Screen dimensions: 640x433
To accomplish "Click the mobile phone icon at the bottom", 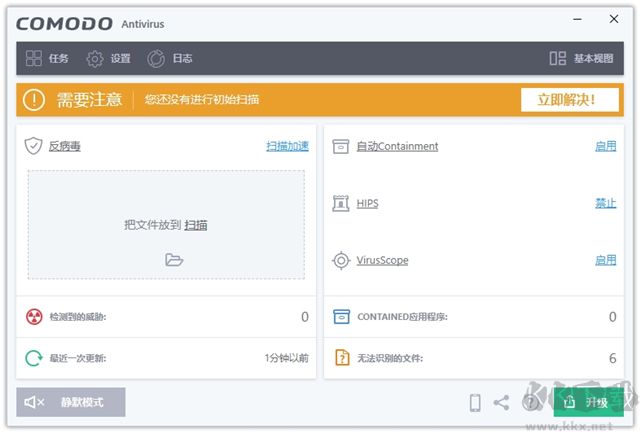I will (x=475, y=403).
